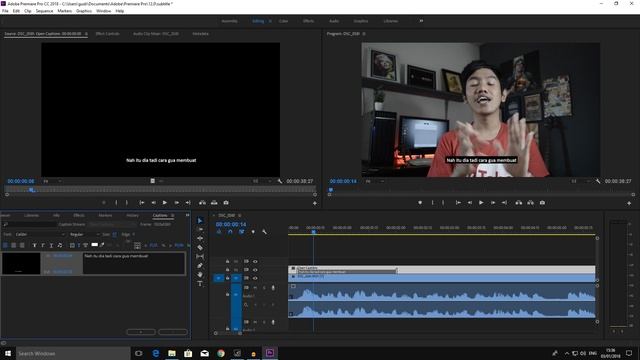Expand the hidden panel tabs chevron
The width and height of the screenshot is (640, 360).
(187, 215)
